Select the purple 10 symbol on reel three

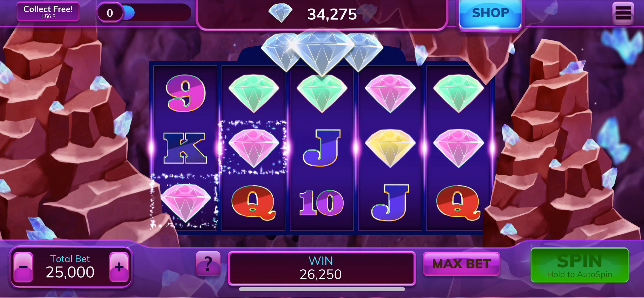click(x=322, y=203)
